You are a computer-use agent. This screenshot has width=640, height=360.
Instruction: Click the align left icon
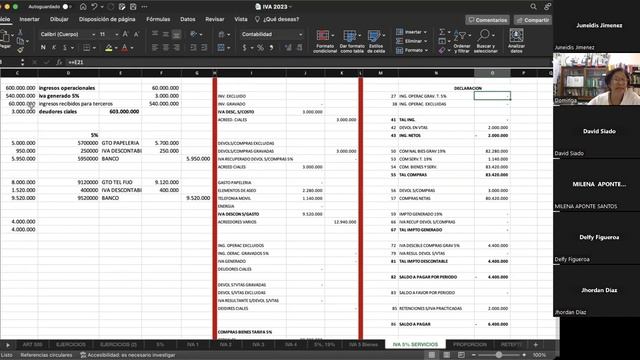(x=155, y=48)
